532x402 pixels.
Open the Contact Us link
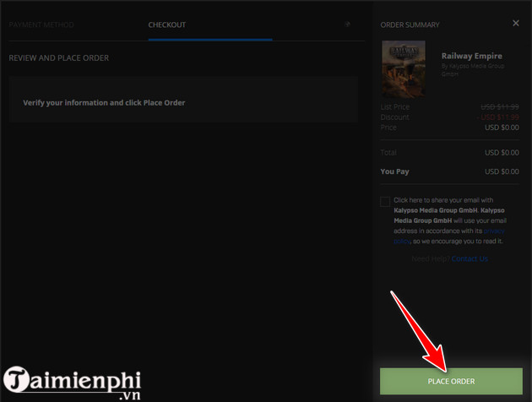click(x=470, y=258)
